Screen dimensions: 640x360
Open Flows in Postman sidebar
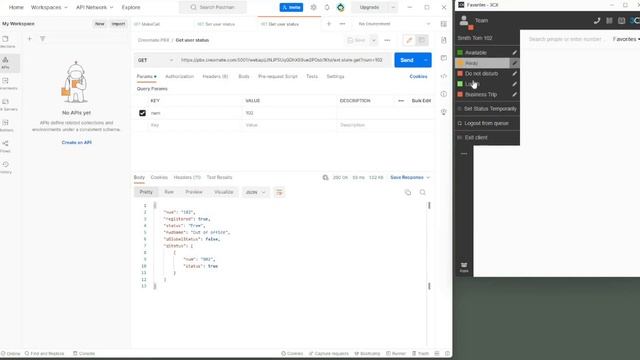click(6, 146)
